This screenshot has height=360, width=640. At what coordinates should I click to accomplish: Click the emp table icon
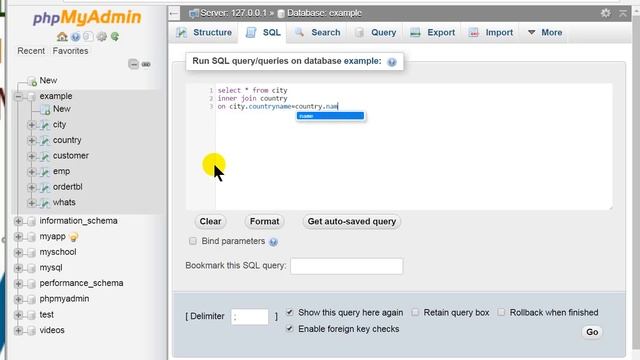pos(45,171)
